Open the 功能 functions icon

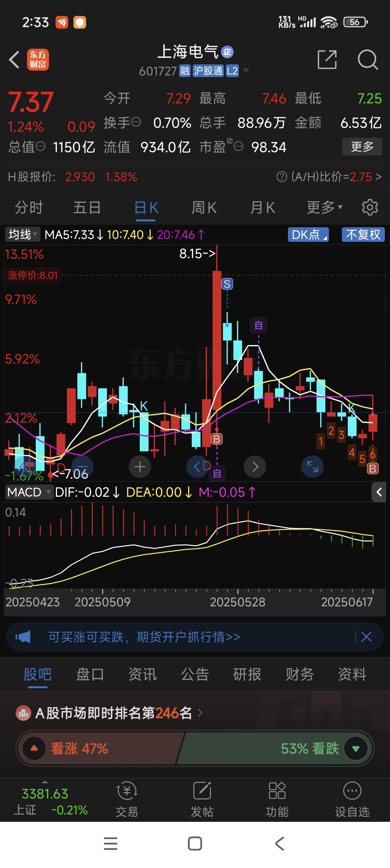pos(277,800)
